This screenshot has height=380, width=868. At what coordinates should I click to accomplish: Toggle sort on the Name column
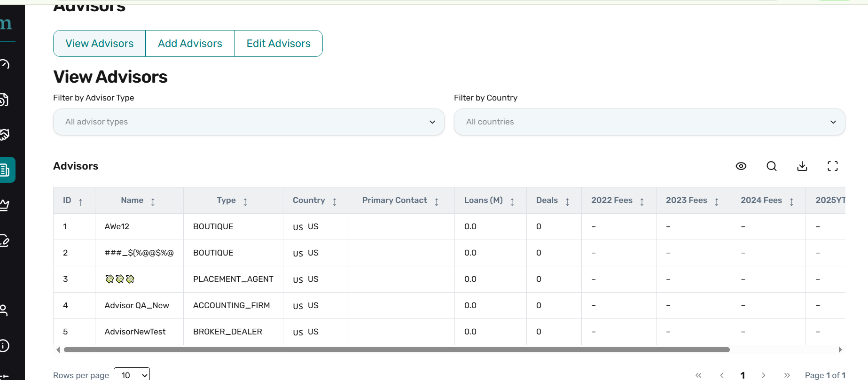[153, 202]
